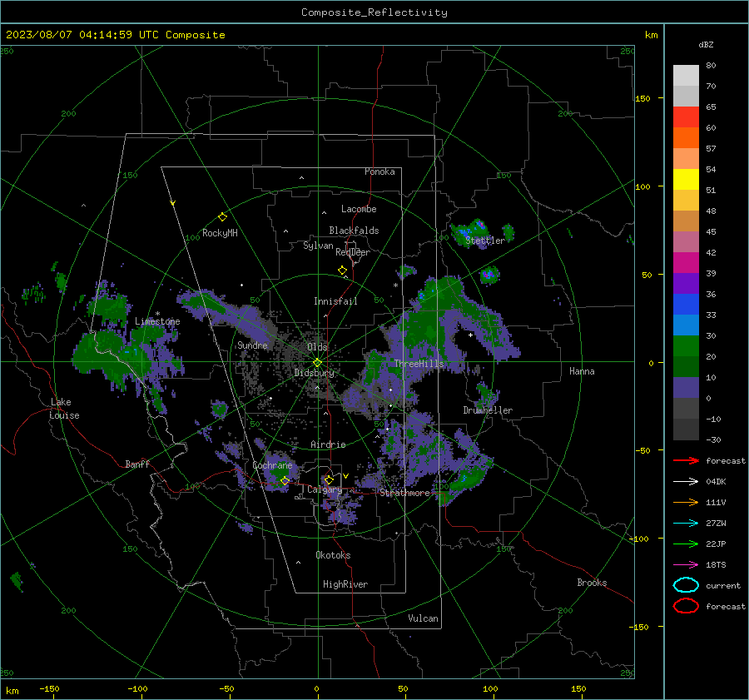749x700 pixels.
Task: Click the cyan current ellipse icon
Action: tap(686, 585)
